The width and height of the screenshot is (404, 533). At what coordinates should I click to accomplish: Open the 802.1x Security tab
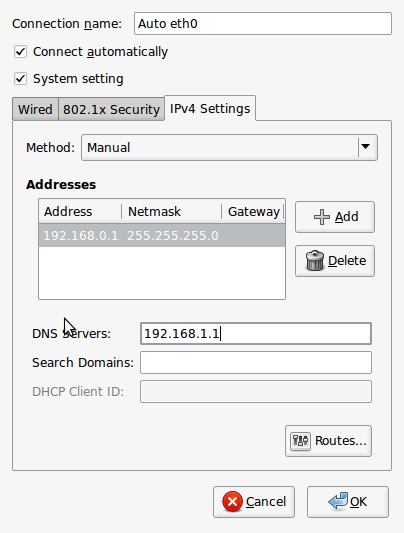pyautogui.click(x=111, y=109)
